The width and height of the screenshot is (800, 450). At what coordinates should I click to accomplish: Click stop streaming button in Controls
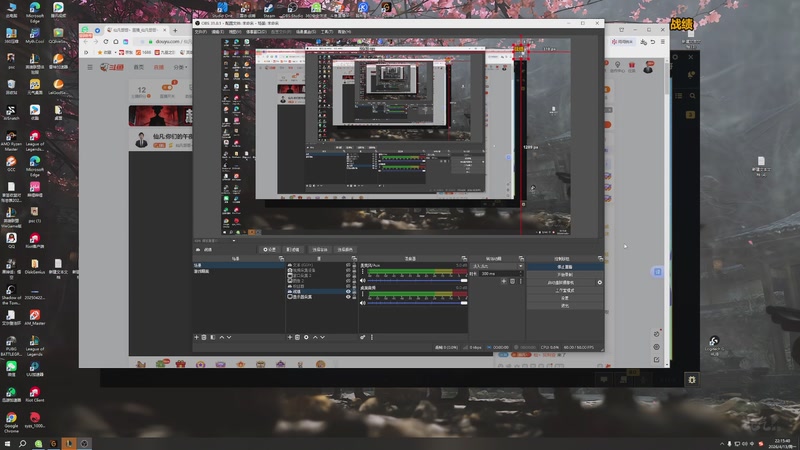[565, 267]
